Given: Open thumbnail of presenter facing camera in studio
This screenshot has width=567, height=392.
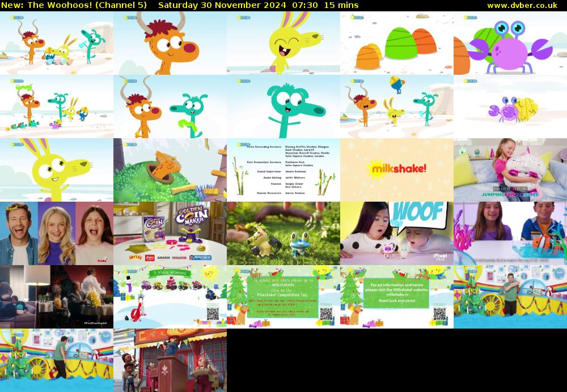Looking at the screenshot, I should (510, 297).
